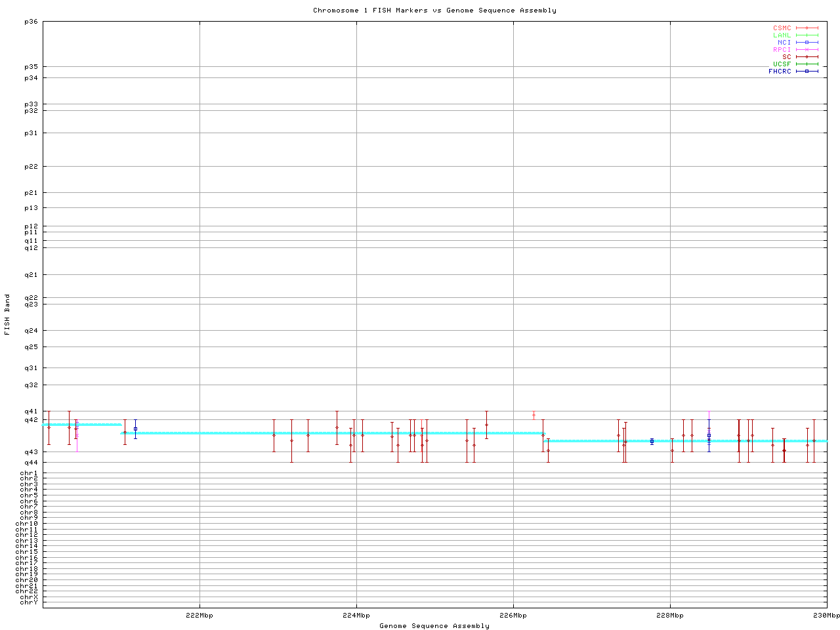This screenshot has height=630, width=840.
Task: Click the 226Mbp x-axis tick label
Action: 513,616
